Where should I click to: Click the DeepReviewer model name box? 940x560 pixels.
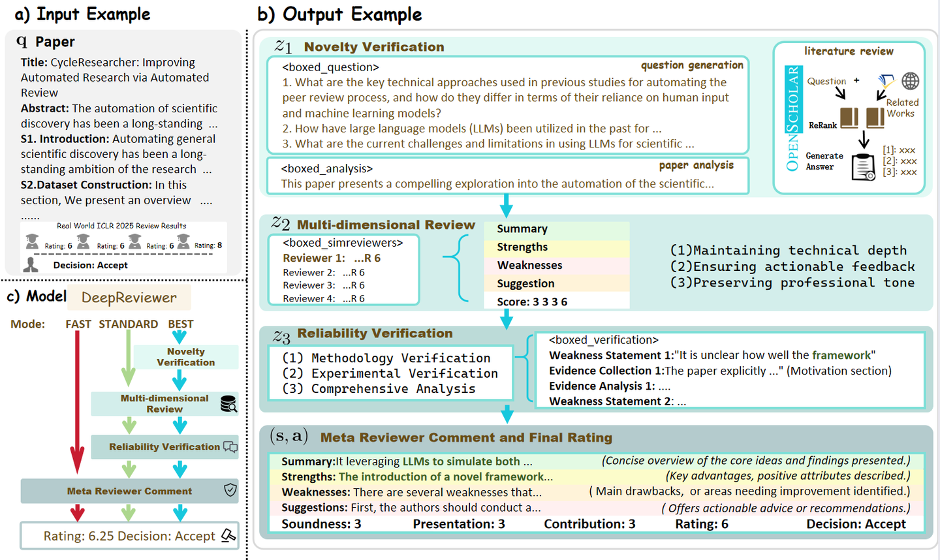point(129,298)
